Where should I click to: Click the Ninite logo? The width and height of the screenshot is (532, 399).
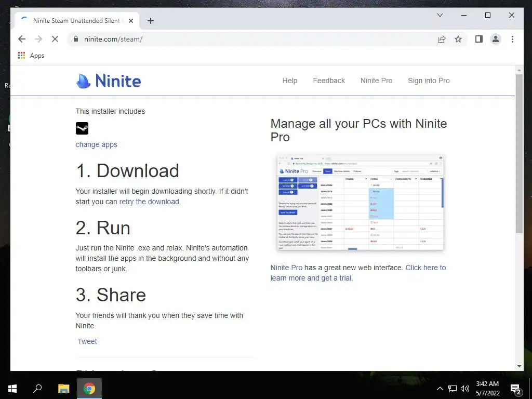click(109, 81)
